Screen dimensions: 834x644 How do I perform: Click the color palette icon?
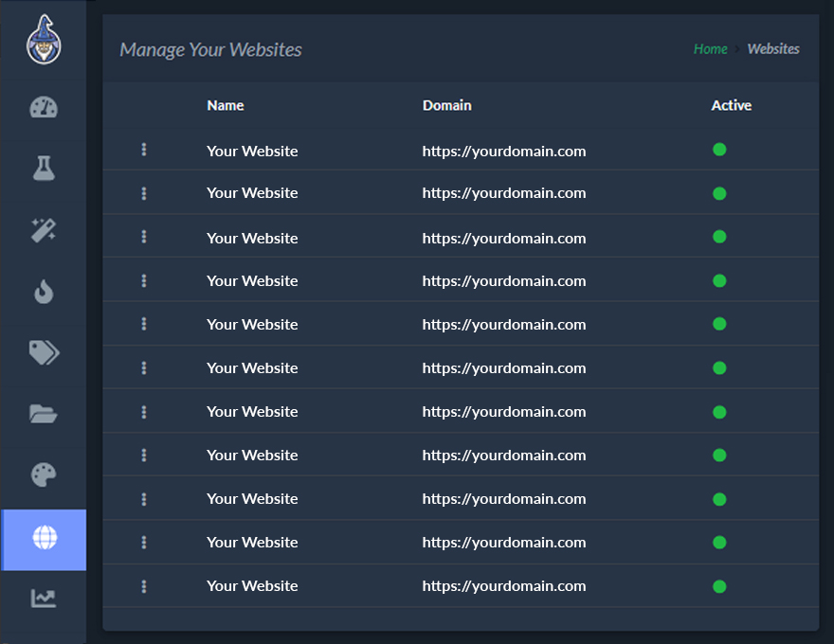(x=43, y=475)
